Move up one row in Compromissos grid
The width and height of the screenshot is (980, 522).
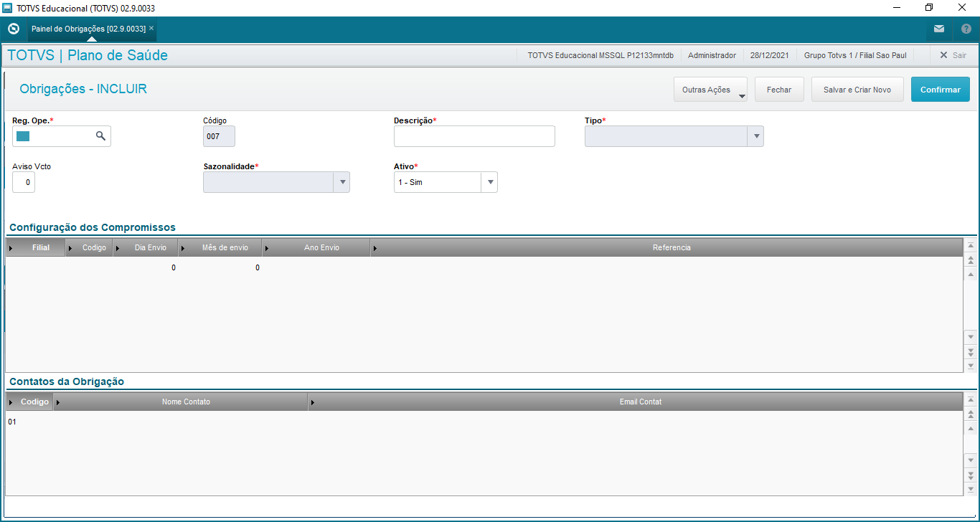click(971, 275)
